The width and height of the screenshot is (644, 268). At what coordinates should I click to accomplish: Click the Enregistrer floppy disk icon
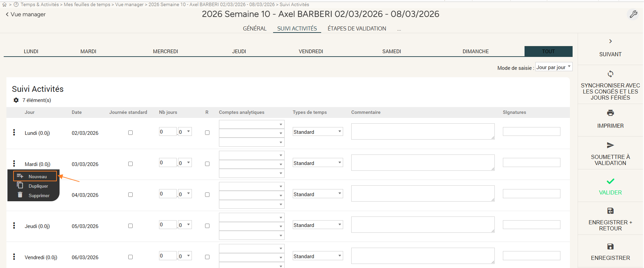[x=610, y=247]
